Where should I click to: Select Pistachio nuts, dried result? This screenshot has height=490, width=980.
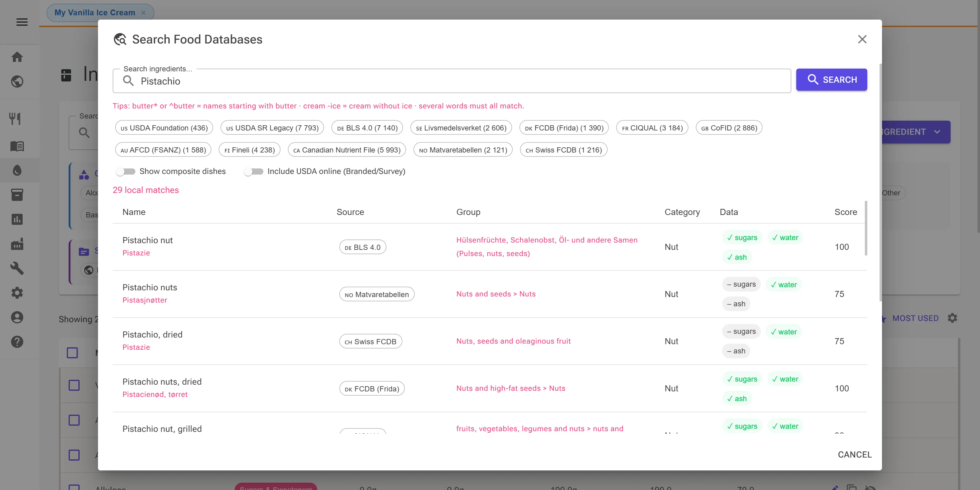[490, 388]
